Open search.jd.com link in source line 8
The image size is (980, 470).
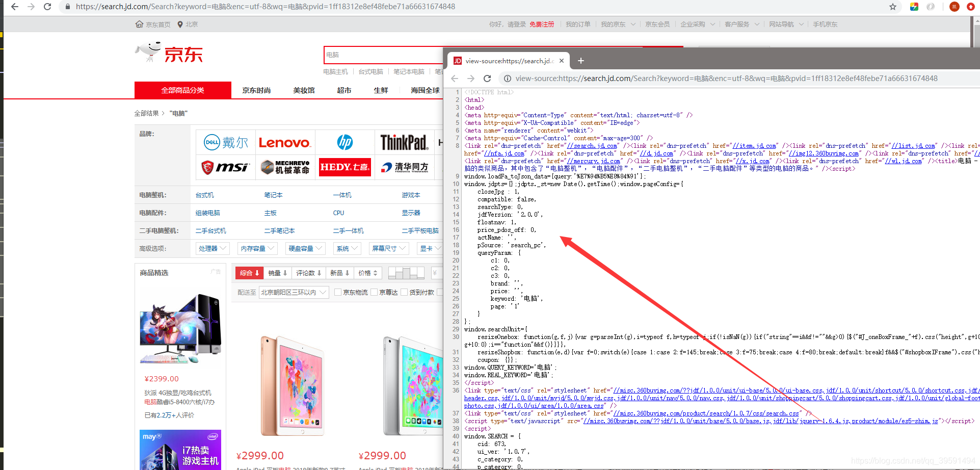592,146
